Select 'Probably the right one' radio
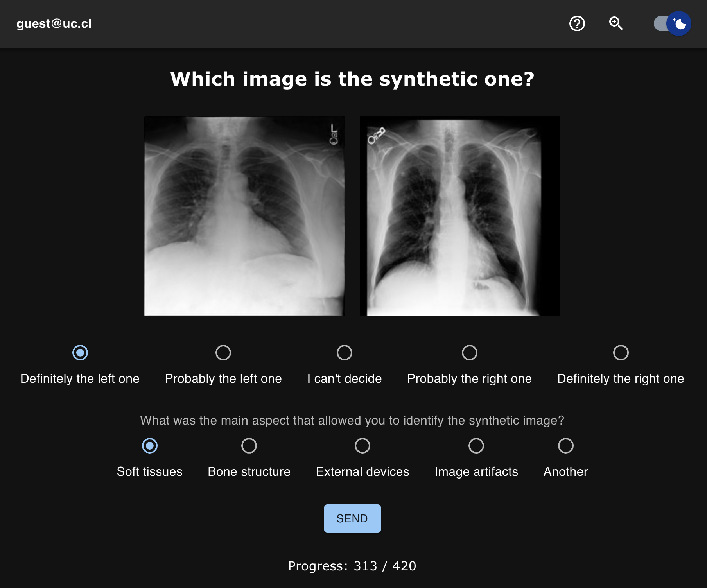The image size is (707, 588). point(470,353)
